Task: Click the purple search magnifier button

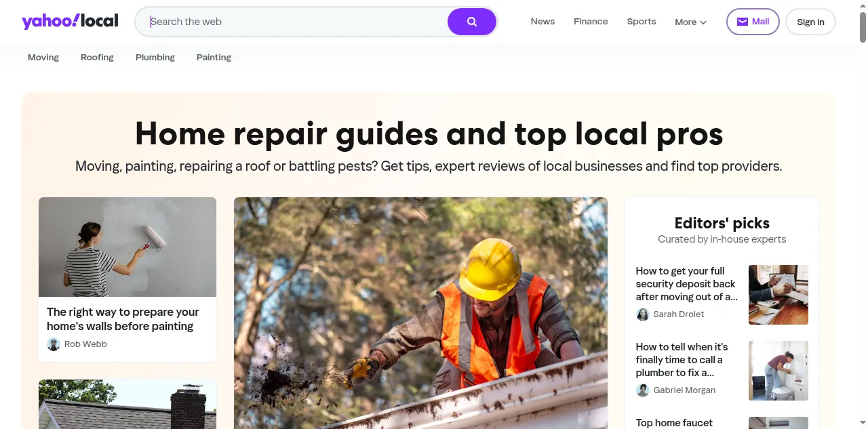Action: coord(472,22)
